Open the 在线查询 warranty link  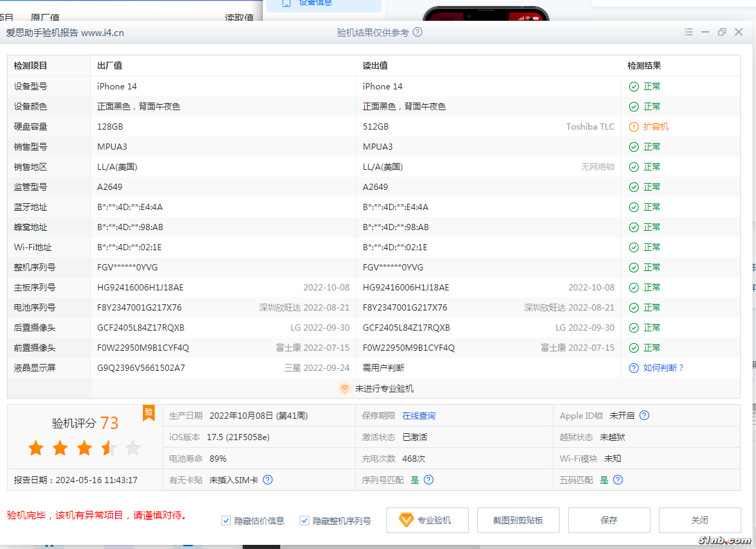pos(419,416)
